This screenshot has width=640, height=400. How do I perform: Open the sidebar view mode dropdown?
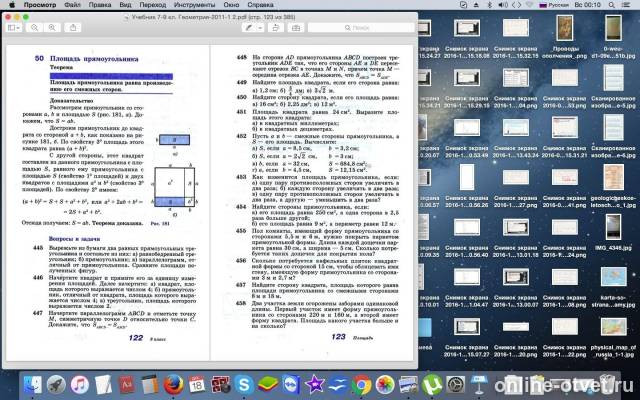[14, 28]
